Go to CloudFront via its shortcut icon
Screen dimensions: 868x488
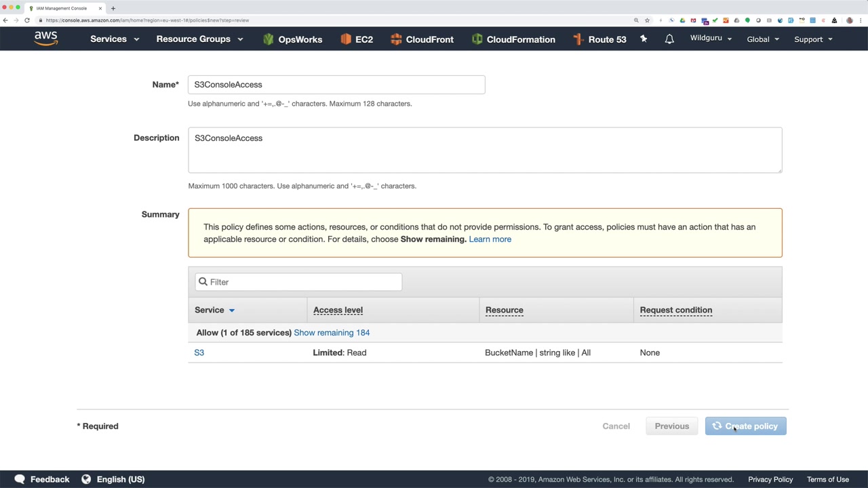[x=397, y=39]
